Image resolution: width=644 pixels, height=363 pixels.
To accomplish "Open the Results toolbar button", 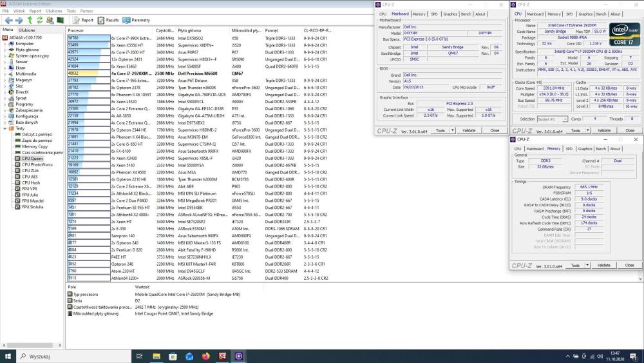I will [x=108, y=20].
